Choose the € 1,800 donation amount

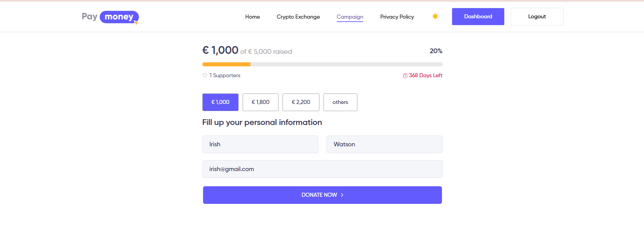pyautogui.click(x=261, y=102)
